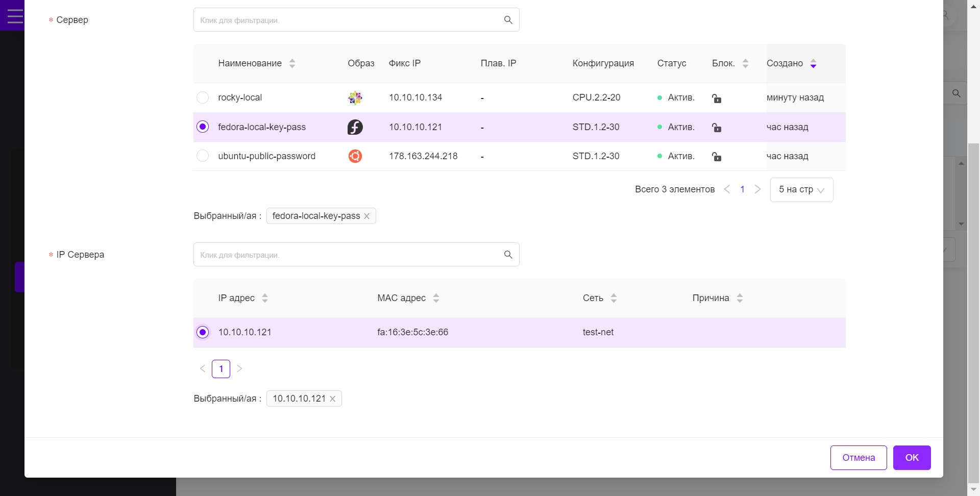Viewport: 980px width, 496px height.
Task: Click the test-net network cell
Action: [x=598, y=332]
